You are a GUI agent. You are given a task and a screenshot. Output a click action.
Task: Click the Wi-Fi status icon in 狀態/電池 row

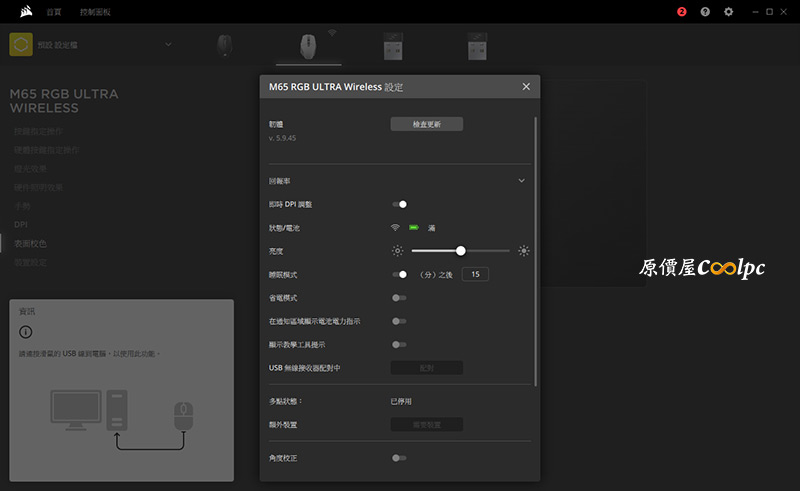[395, 228]
